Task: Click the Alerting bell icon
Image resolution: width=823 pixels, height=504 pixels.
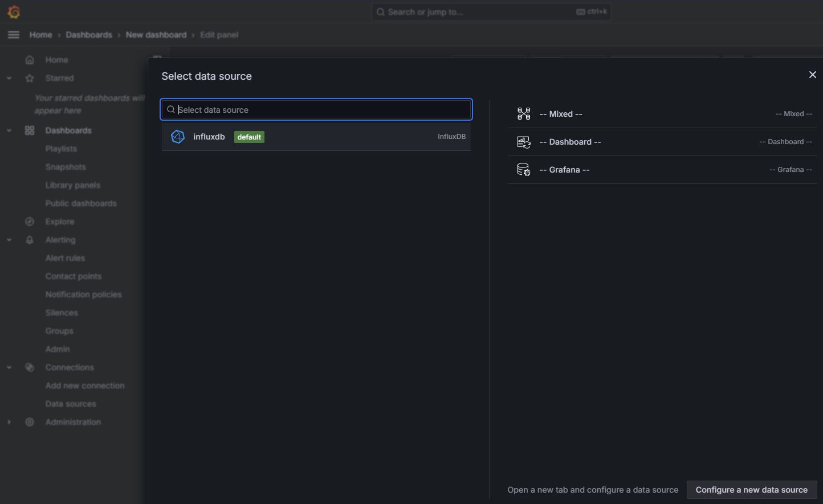Action: 30,240
